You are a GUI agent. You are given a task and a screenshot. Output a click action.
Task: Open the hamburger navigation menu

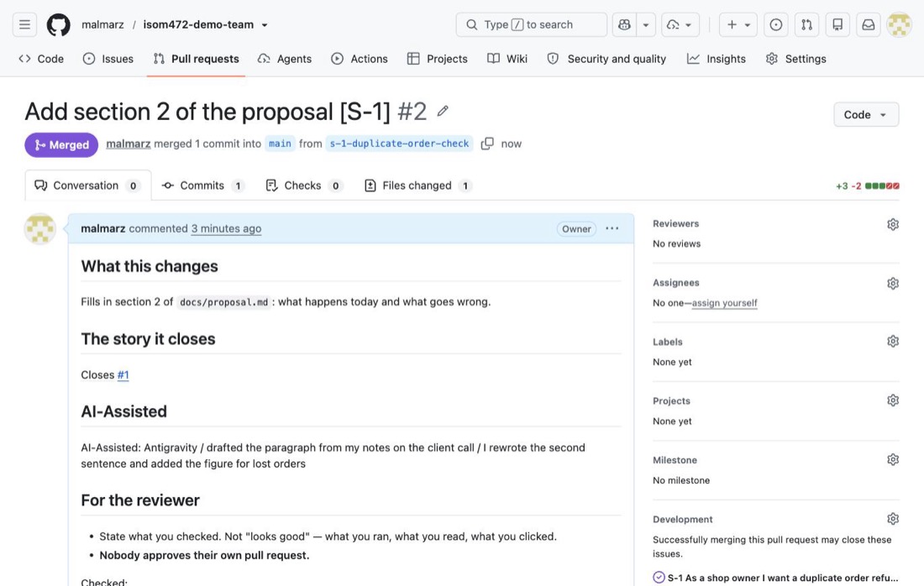24,24
